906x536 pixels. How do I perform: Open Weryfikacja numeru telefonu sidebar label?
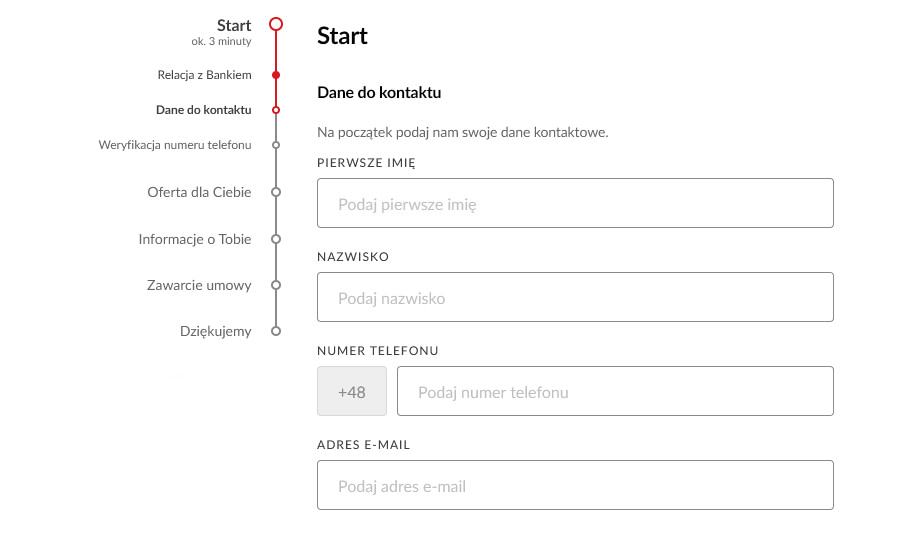(x=174, y=145)
